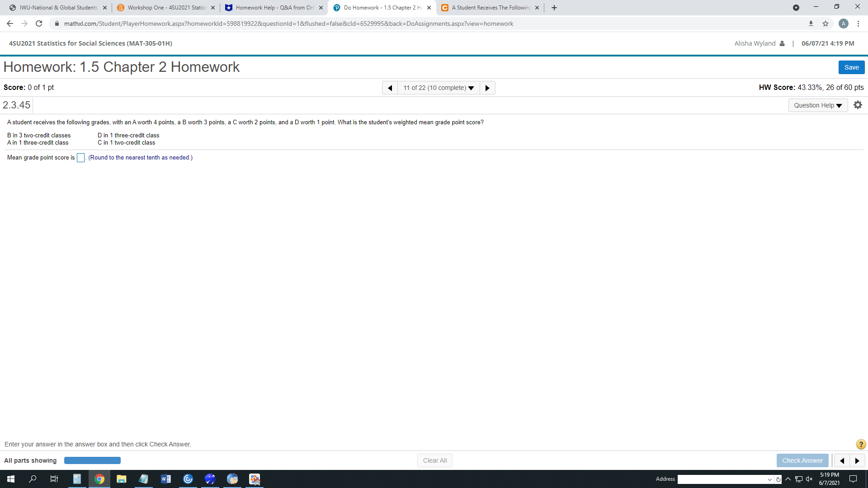The image size is (868, 488).
Task: Click the All parts showing progress bar
Action: [92, 460]
